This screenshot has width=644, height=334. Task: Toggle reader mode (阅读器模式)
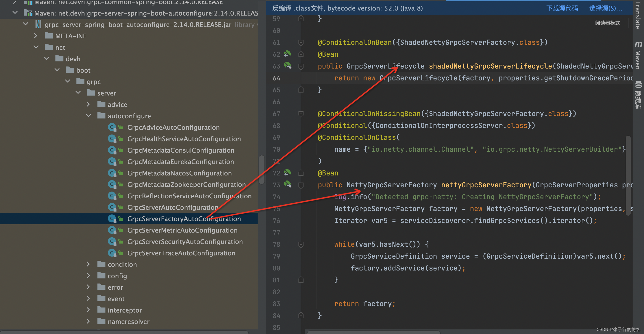[x=607, y=23]
